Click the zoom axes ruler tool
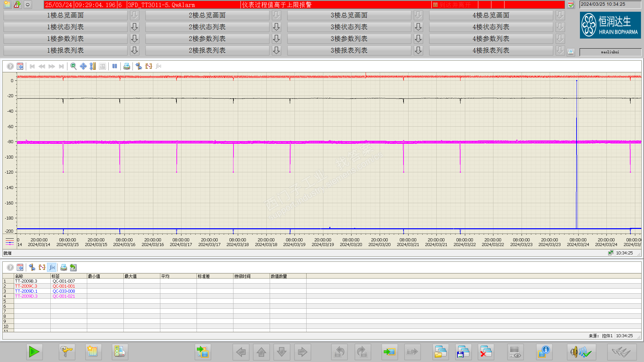 [93, 66]
